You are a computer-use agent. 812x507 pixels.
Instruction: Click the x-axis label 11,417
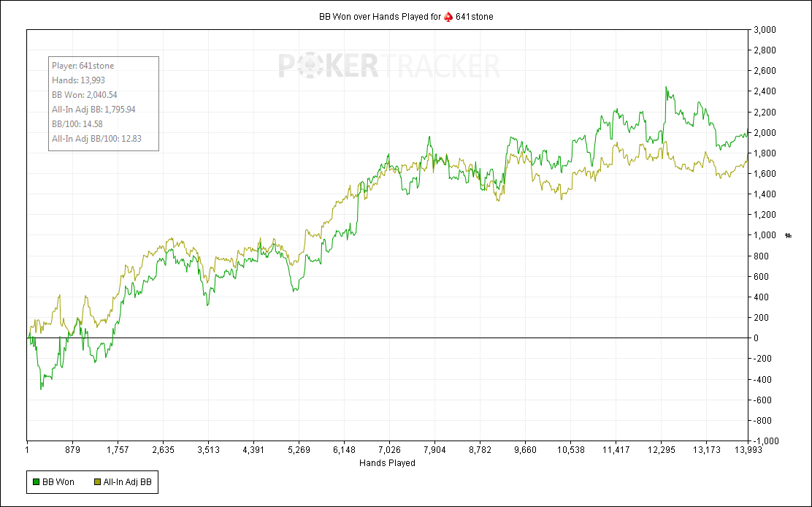coord(616,450)
